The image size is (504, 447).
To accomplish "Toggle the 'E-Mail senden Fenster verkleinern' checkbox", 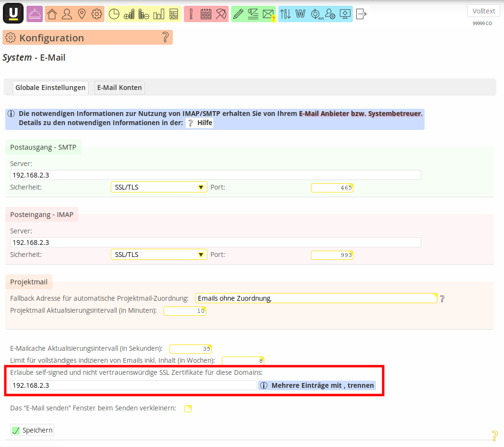I will (x=188, y=409).
